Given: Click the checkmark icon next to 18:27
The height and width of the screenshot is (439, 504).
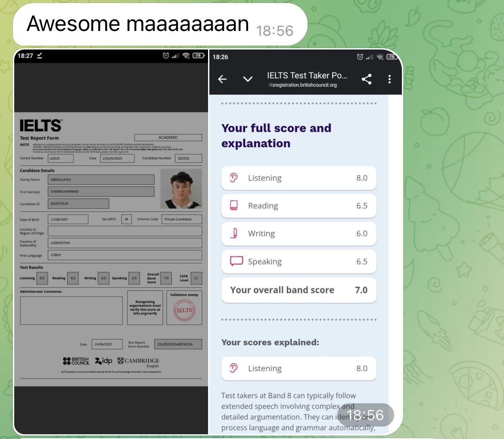Looking at the screenshot, I should [x=40, y=56].
